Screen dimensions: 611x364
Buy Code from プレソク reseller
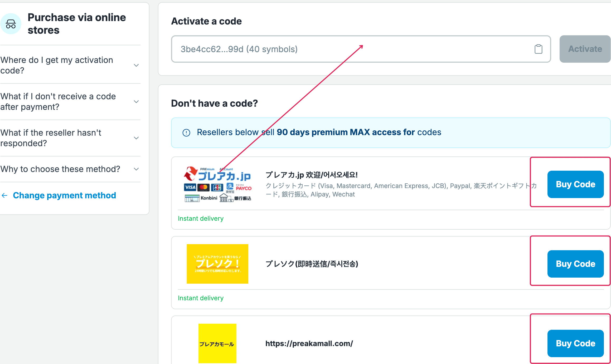click(575, 264)
